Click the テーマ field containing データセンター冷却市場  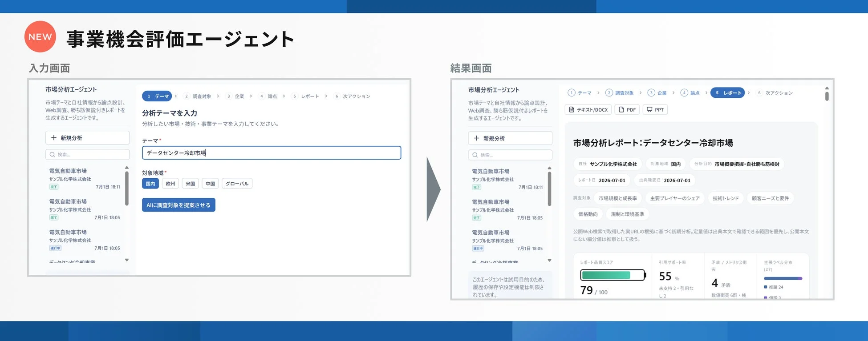coord(272,153)
